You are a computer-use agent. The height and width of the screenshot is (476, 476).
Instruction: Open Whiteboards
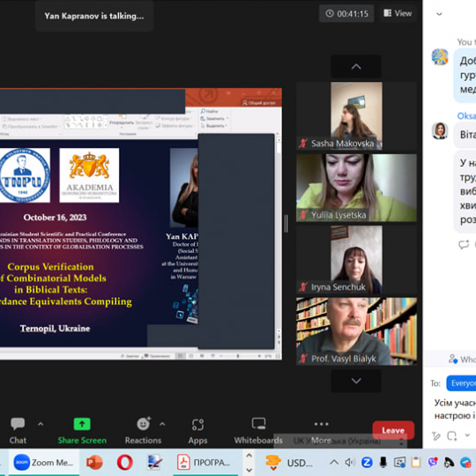258,431
